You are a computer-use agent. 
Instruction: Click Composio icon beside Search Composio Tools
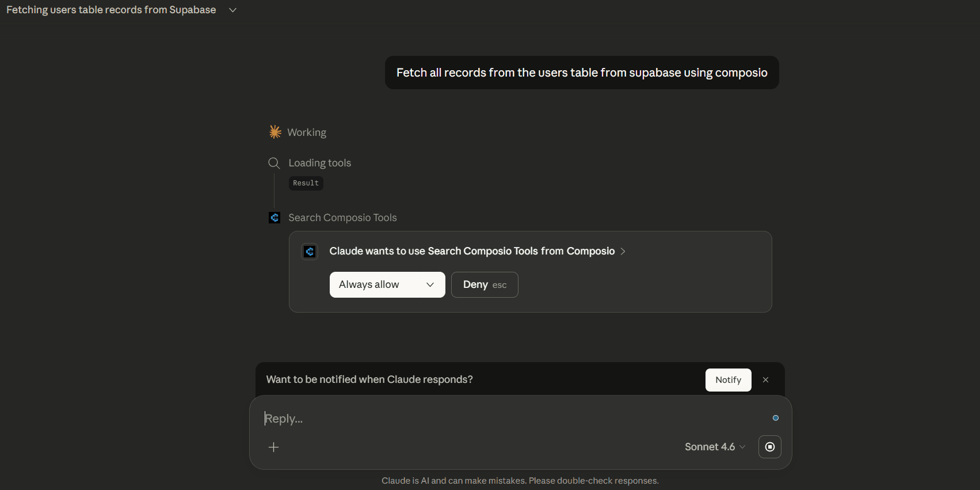pos(274,218)
